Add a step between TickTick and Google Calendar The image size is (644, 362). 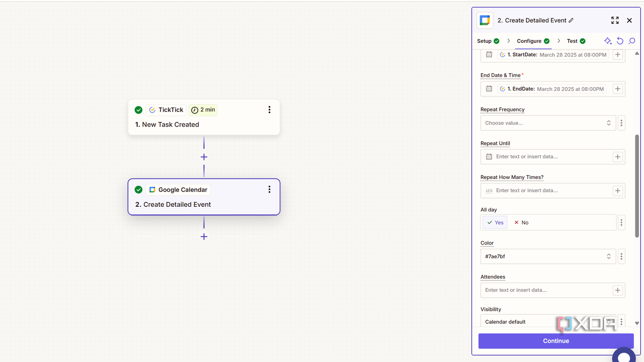pyautogui.click(x=204, y=157)
